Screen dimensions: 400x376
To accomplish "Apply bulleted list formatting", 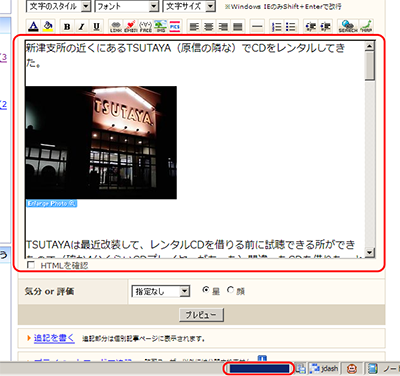I will pos(291,27).
